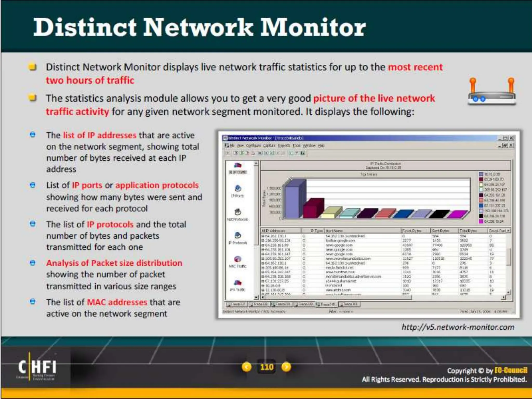The height and width of the screenshot is (399, 532).
Task: Click the magenta legend swatch
Action: tap(481, 221)
